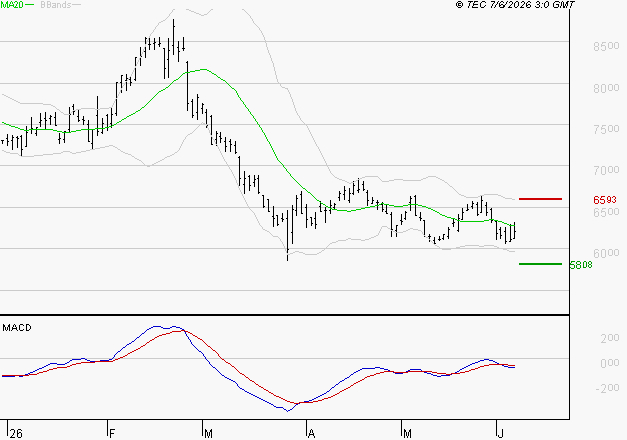Click the 7000 price axis label
The image size is (627, 440).
(x=606, y=170)
